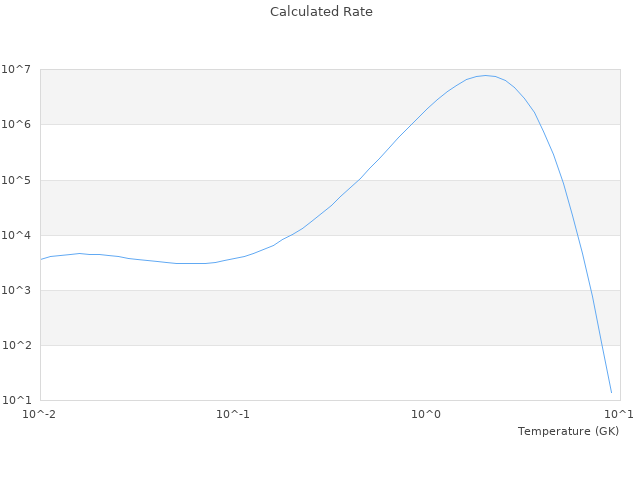The width and height of the screenshot is (640, 480).
Task: Select the 10^6 y-axis tick label
Action: pos(19,125)
